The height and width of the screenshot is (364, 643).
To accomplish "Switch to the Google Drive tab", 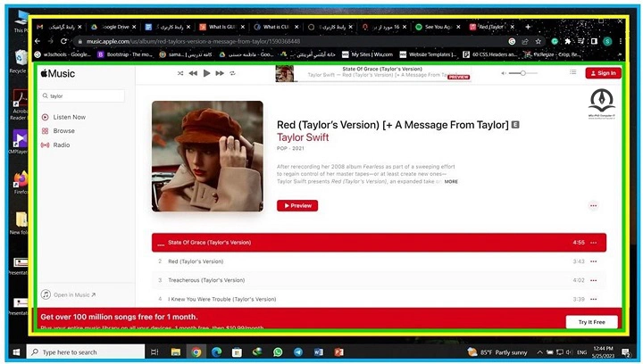I will pos(113,27).
